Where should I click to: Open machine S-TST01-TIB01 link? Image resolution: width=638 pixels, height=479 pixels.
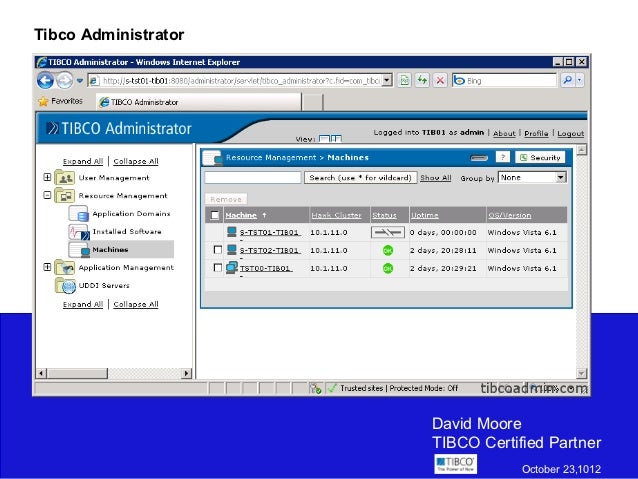click(x=269, y=232)
